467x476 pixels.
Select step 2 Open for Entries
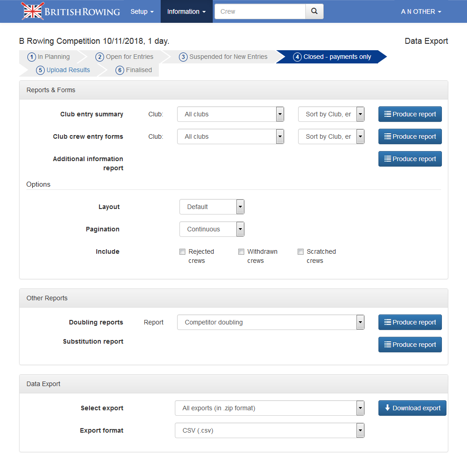tap(125, 57)
